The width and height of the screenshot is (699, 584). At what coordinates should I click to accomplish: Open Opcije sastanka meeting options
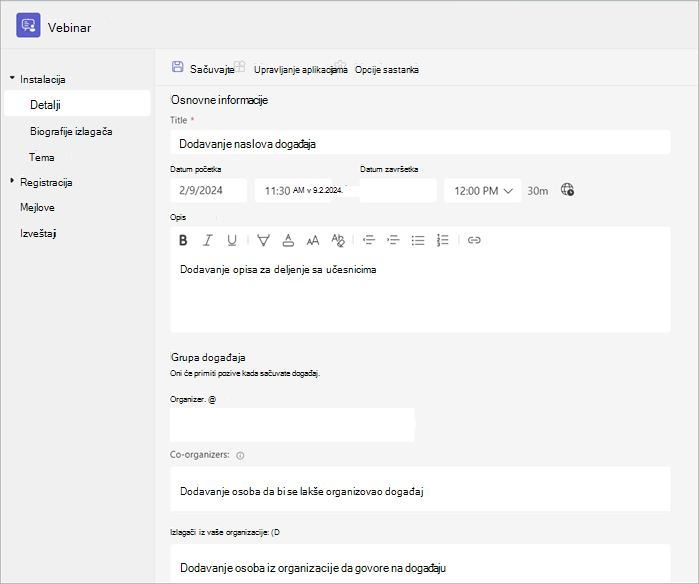[387, 70]
